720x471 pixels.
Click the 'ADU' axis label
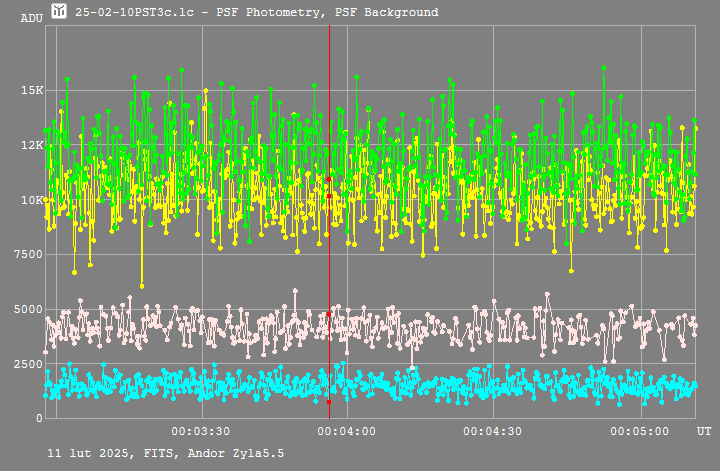point(32,18)
